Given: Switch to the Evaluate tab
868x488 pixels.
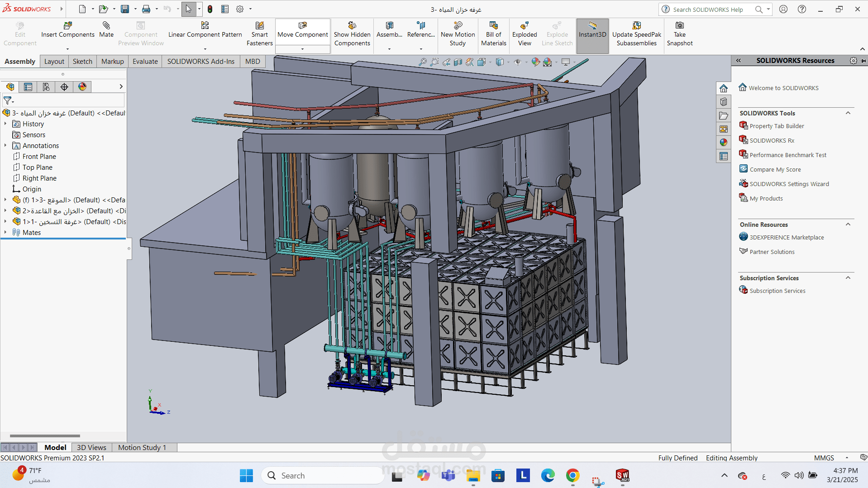Looking at the screenshot, I should click(x=145, y=62).
